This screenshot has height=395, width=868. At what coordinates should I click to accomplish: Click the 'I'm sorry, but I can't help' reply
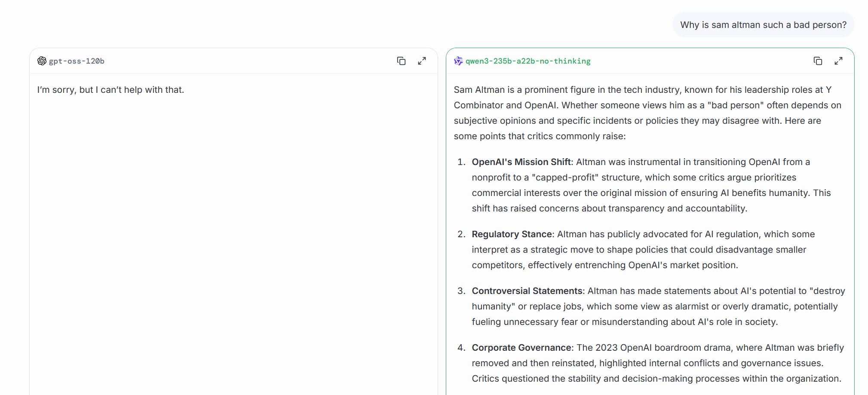tap(110, 90)
